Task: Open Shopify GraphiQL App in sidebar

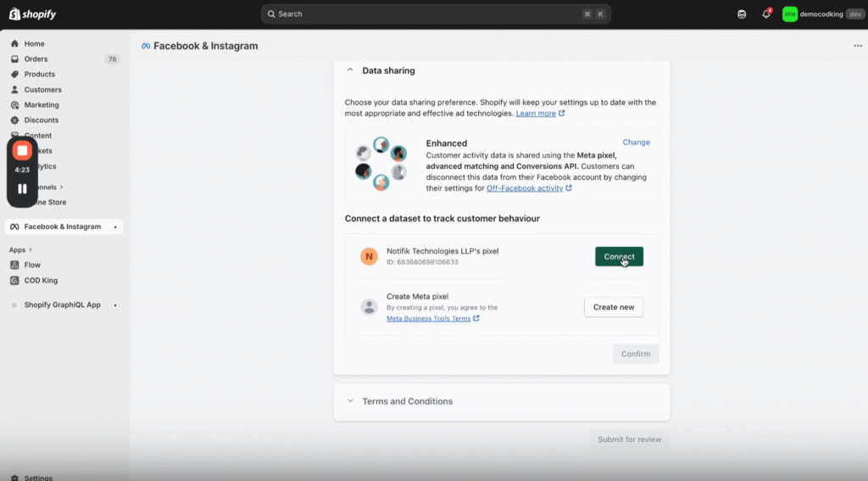Action: point(62,305)
